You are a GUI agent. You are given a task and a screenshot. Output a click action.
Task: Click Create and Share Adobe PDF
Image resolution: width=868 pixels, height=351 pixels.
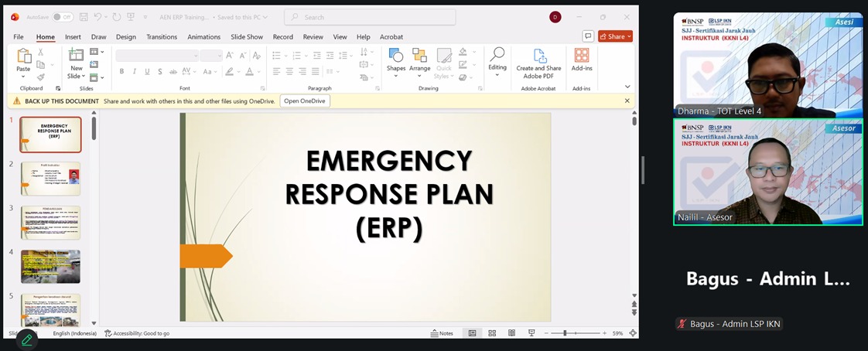(x=538, y=62)
